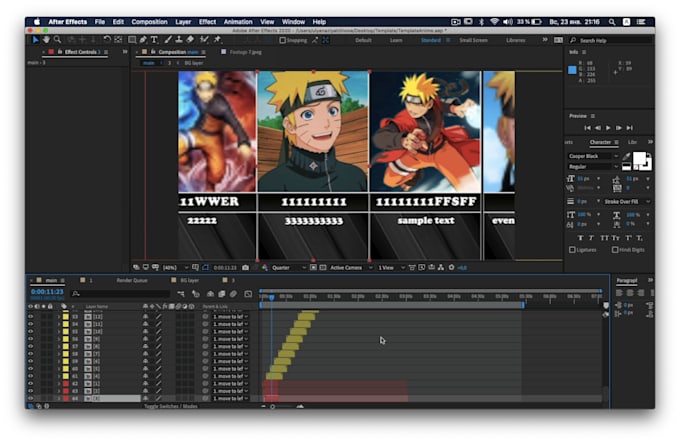Open the Animation menu
Viewport: 680px width, 442px height.
coord(238,22)
